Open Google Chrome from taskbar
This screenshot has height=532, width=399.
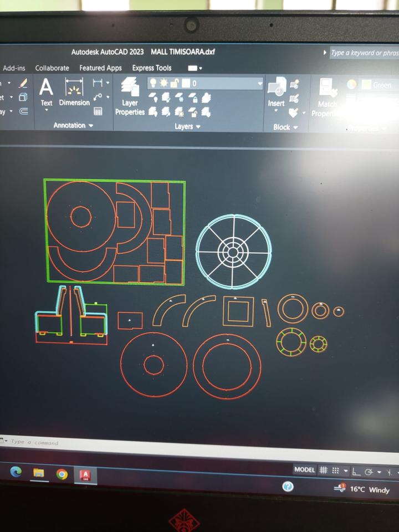[x=62, y=474]
